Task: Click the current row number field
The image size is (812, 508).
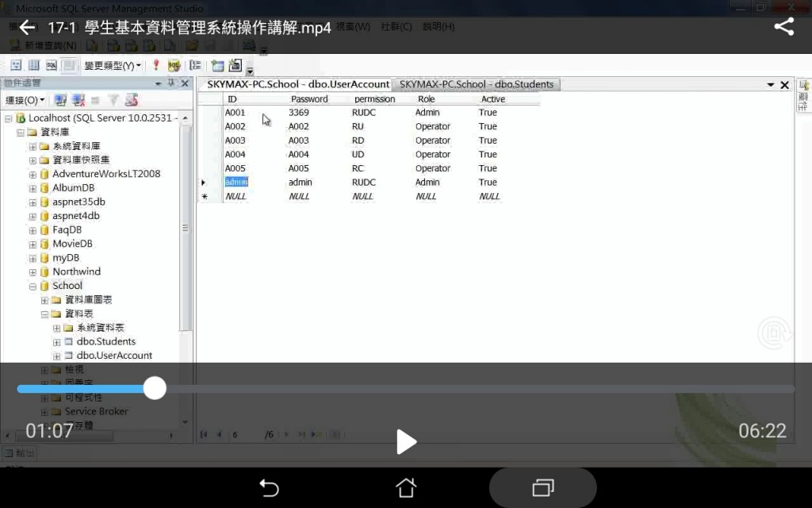Action: [x=246, y=434]
